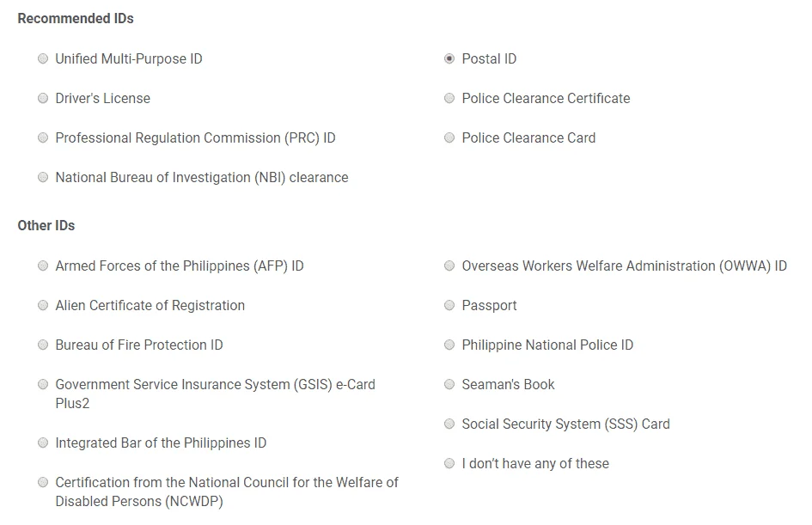The width and height of the screenshot is (812, 525).
Task: Select Armed Forces of the Philippines ID
Action: (43, 266)
